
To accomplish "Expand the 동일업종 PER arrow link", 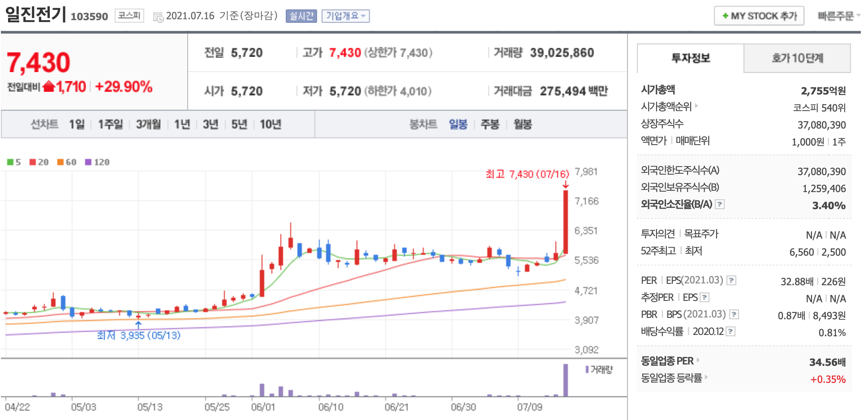I will tap(698, 360).
